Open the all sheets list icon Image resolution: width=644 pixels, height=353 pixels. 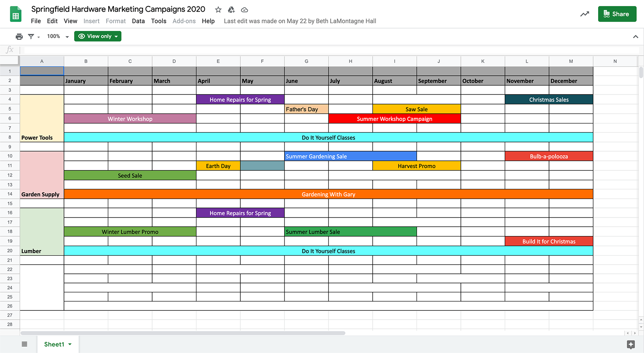coord(25,344)
